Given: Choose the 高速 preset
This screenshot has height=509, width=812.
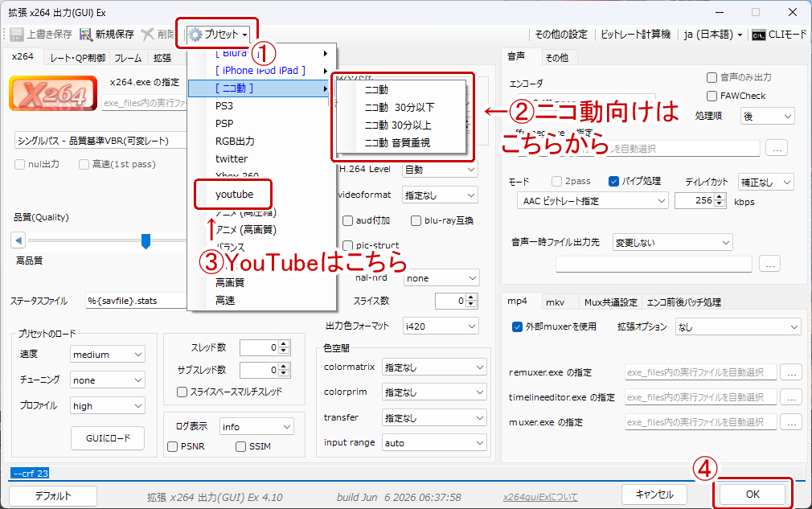Looking at the screenshot, I should coord(225,300).
